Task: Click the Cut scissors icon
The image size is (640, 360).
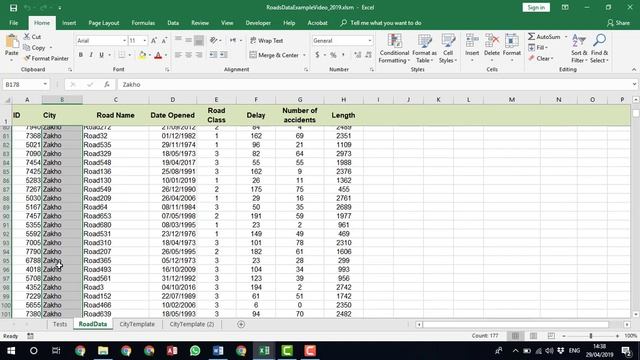Action: (27, 37)
